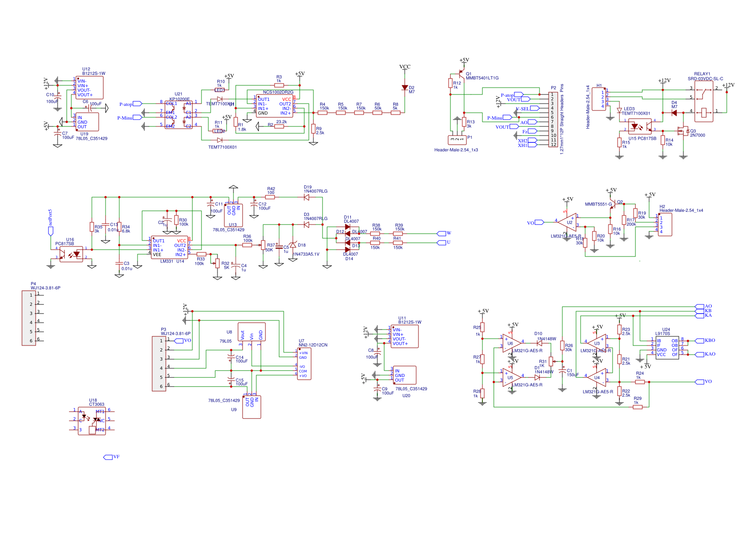Select the netPort5 net port flag

51,231
